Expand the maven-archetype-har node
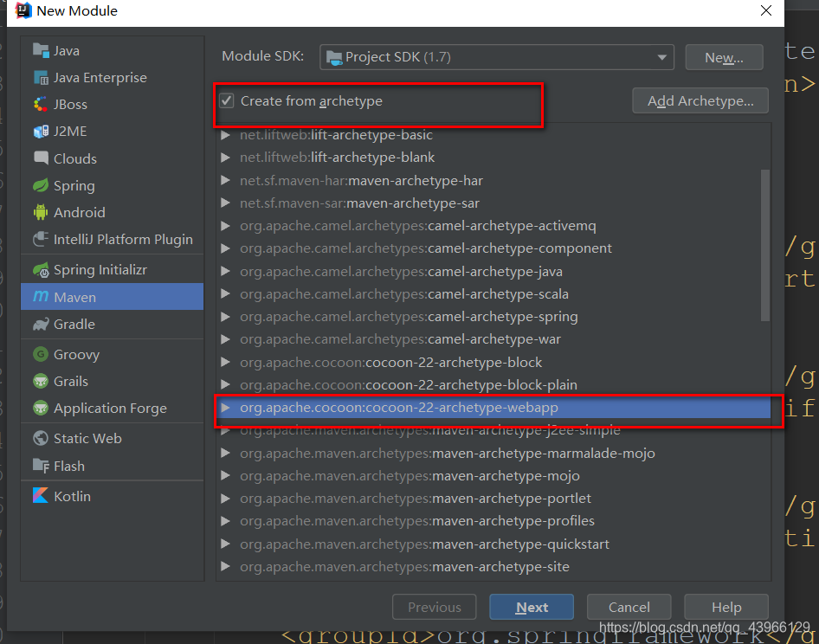Image resolution: width=819 pixels, height=644 pixels. tap(226, 181)
